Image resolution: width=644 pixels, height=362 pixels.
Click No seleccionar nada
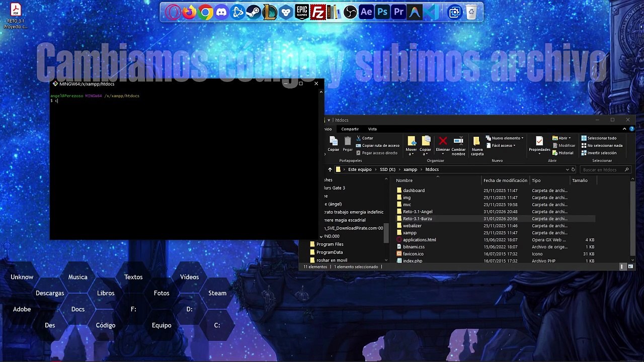click(x=602, y=146)
